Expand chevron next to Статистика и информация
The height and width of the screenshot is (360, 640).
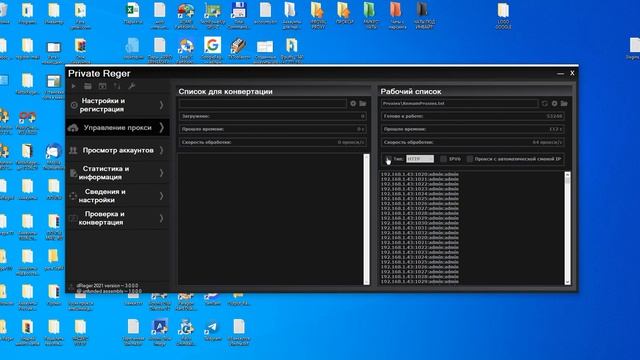click(x=162, y=173)
